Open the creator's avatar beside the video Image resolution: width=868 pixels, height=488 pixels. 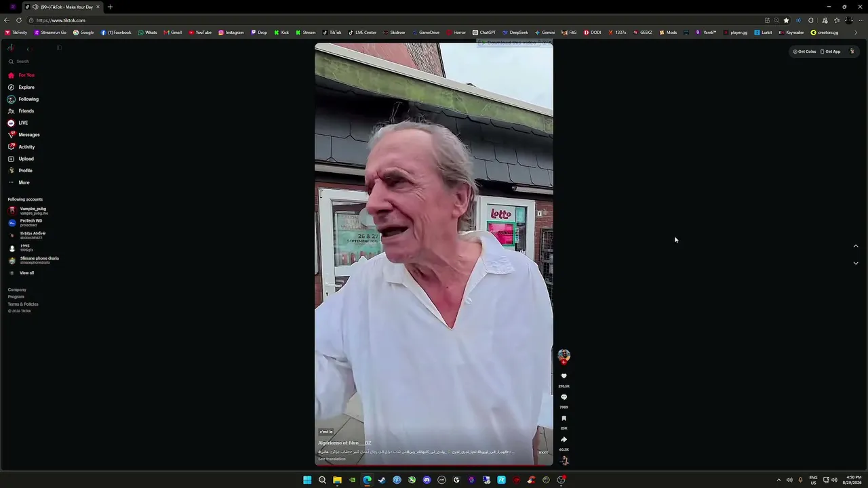[564, 355]
